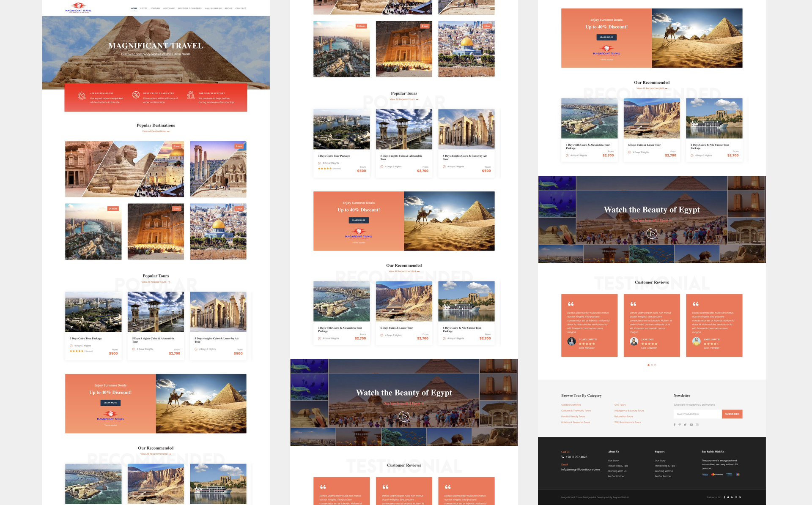The image size is (812, 505).
Task: Select the second testimonial carousel dot
Action: [652, 365]
